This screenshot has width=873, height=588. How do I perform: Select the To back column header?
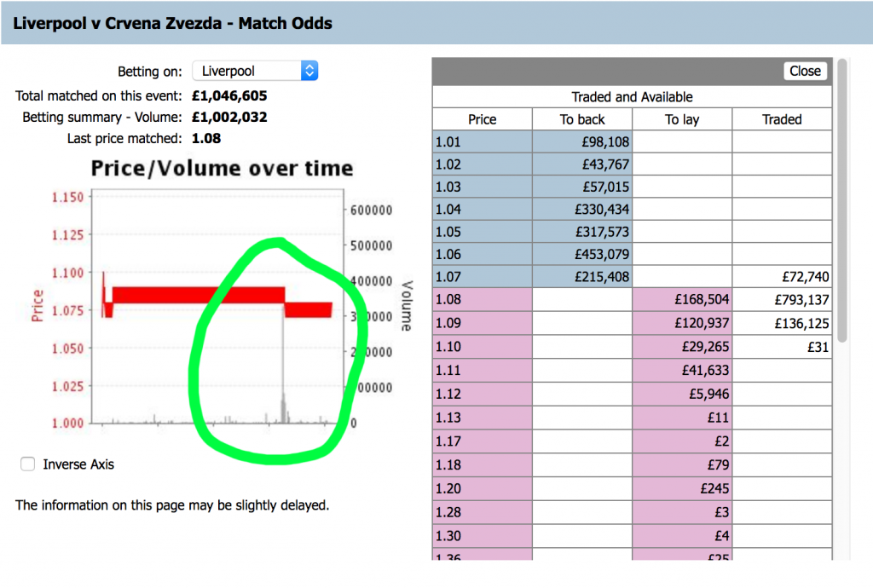[582, 119]
